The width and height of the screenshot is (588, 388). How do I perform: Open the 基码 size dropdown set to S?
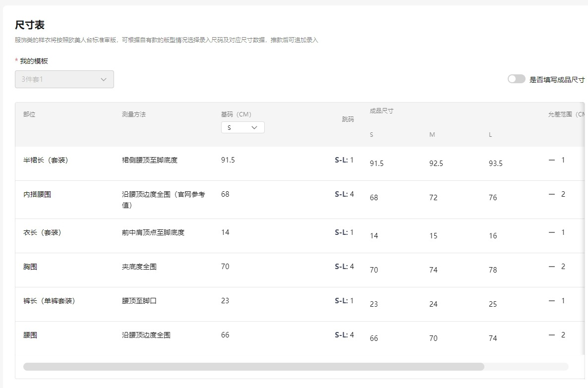point(242,127)
